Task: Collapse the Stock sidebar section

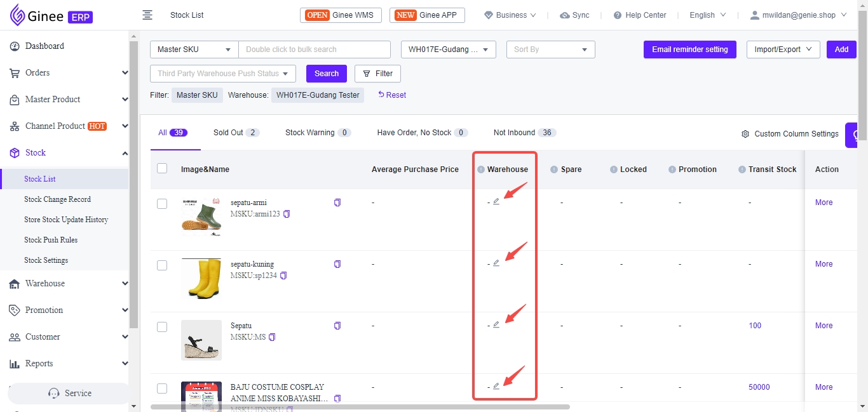Action: 125,153
